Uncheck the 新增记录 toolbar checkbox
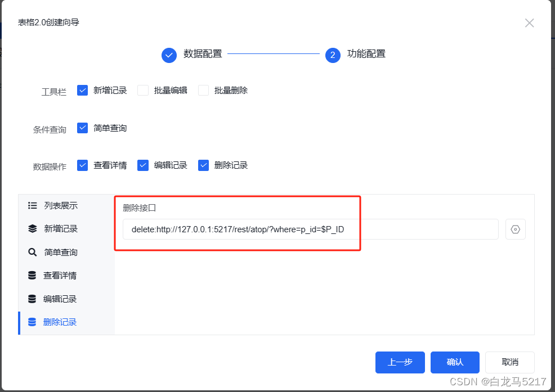Image resolution: width=555 pixels, height=392 pixels. [83, 90]
